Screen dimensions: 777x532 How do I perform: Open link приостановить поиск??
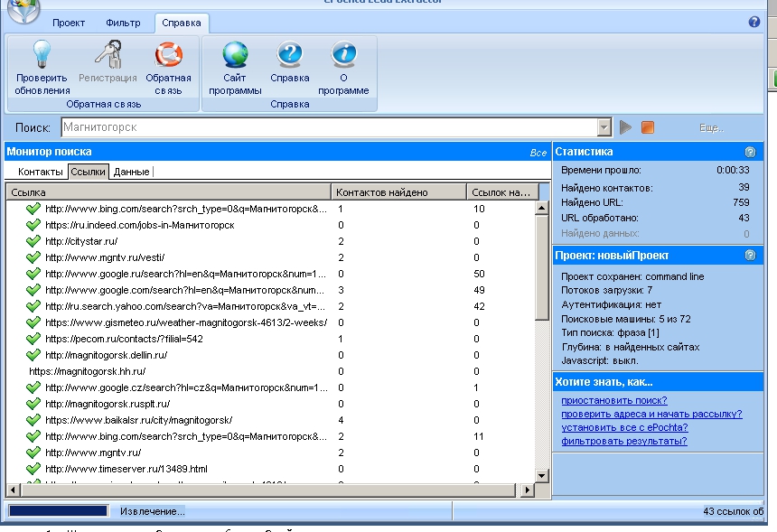(614, 400)
